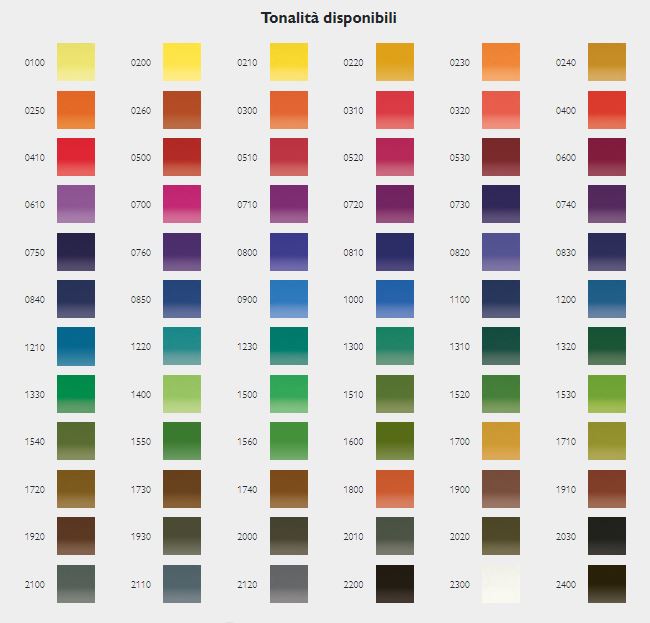This screenshot has width=650, height=623.
Task: Select the midnight swatch 0750
Action: tap(76, 252)
